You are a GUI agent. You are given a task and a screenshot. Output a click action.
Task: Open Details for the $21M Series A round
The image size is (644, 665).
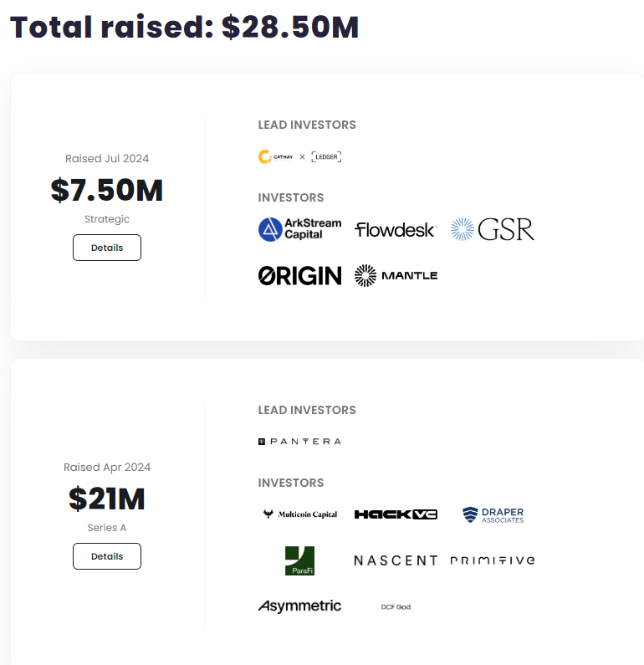tap(107, 556)
